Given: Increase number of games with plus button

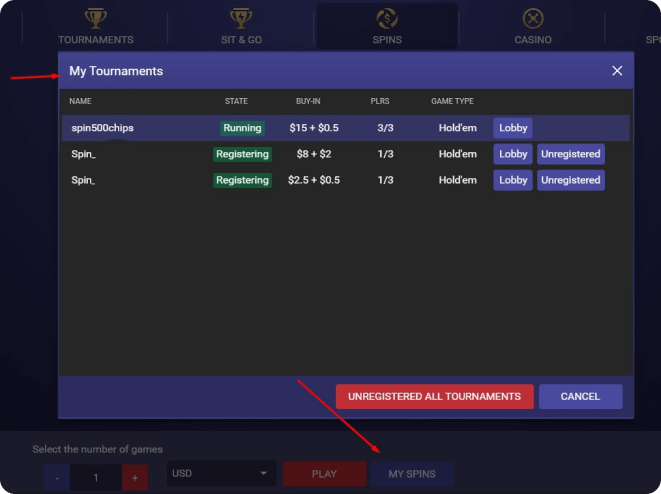Looking at the screenshot, I should (x=134, y=476).
